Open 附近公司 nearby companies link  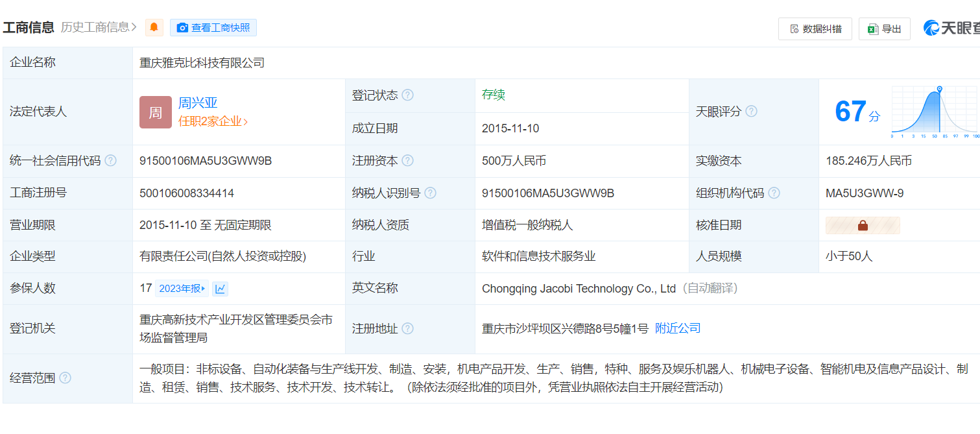tap(678, 328)
